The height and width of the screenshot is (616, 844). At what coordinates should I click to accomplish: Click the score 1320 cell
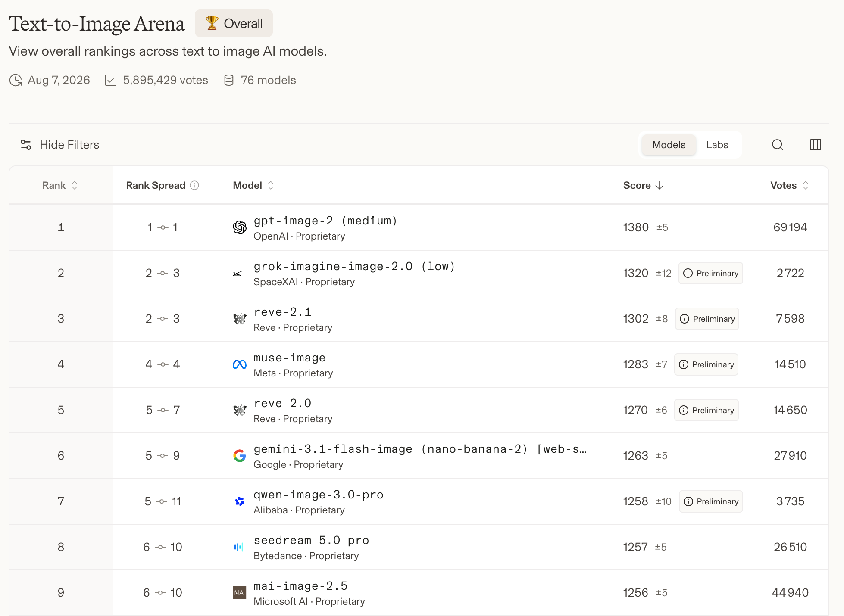(636, 273)
